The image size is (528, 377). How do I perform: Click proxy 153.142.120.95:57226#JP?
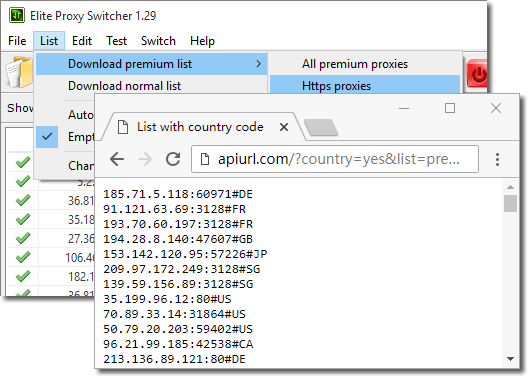tap(185, 254)
